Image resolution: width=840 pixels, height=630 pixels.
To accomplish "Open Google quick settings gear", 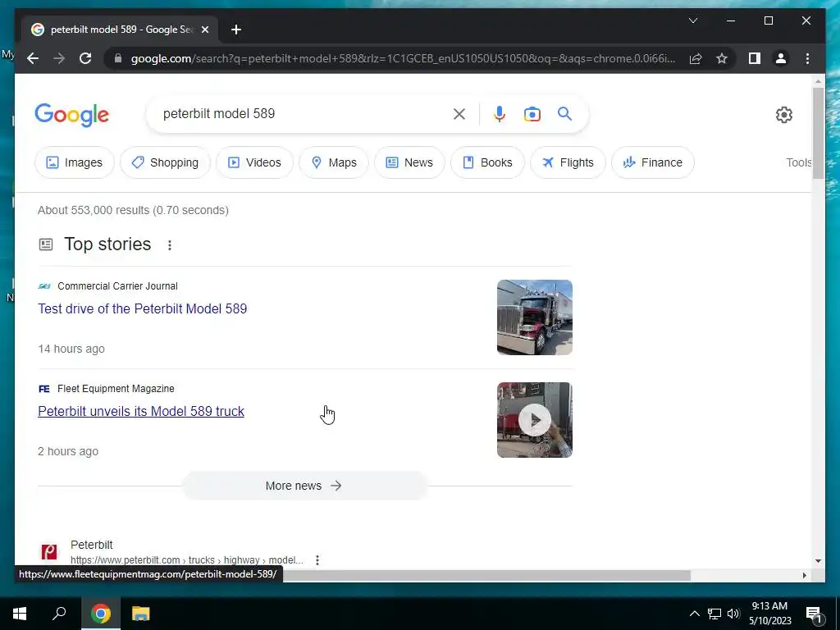I will point(783,114).
